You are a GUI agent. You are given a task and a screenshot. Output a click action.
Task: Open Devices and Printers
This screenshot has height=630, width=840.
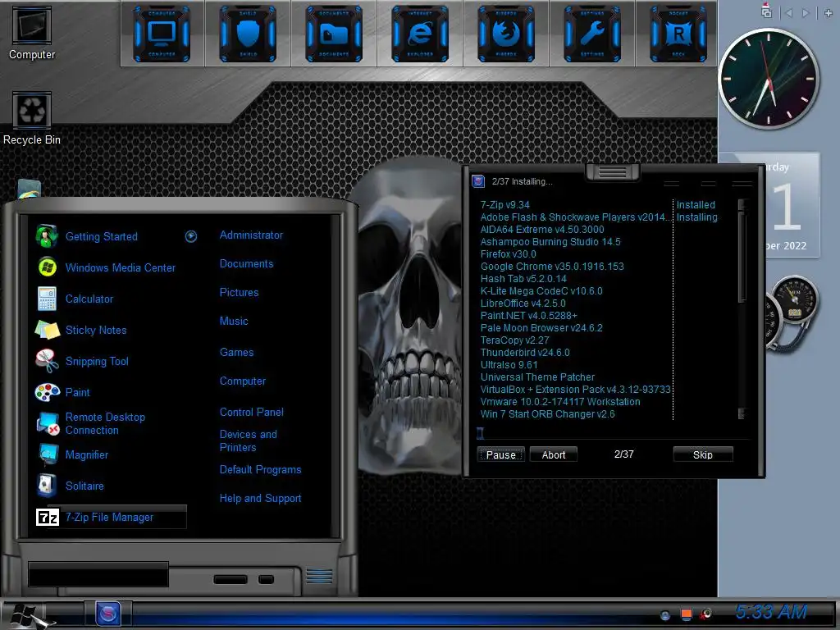tap(248, 441)
